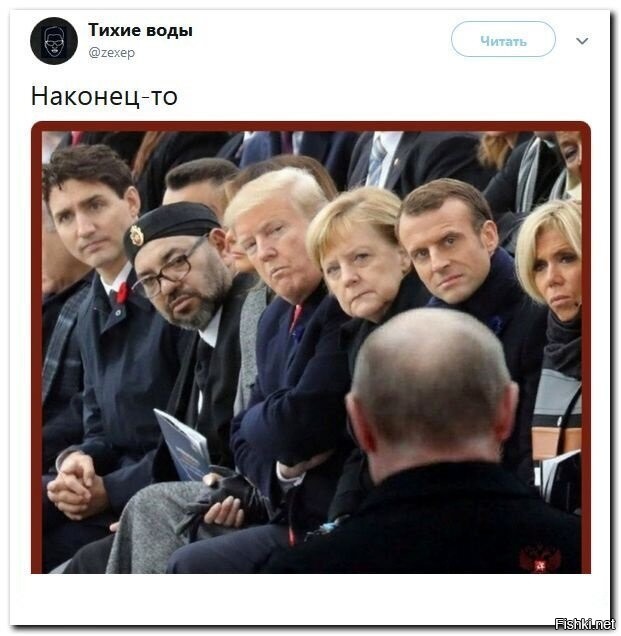This screenshot has height=636, width=621.
Task: Click the striped tie in photo background
Action: [377, 160]
